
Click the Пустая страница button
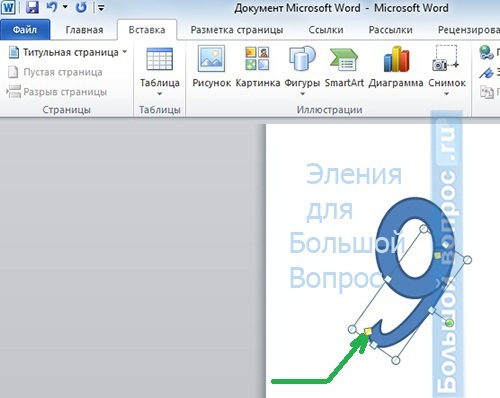[x=55, y=72]
